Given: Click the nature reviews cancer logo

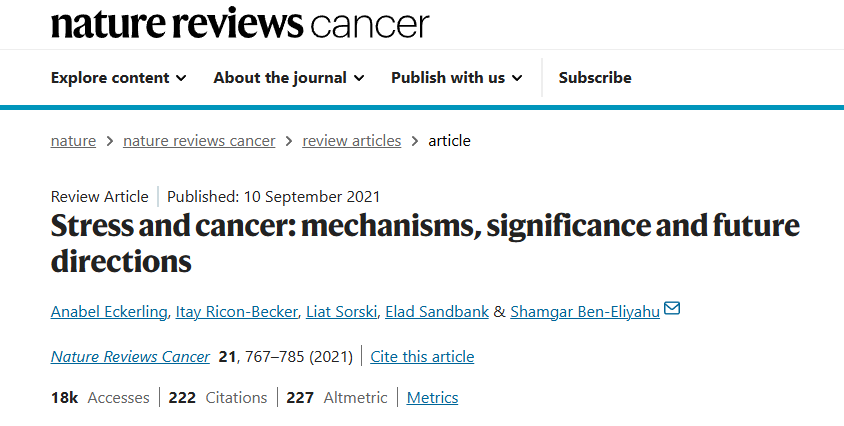Looking at the screenshot, I should pyautogui.click(x=240, y=23).
